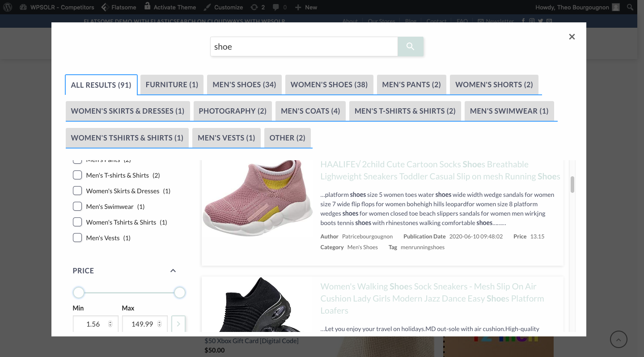Viewport: 644px width, 357px height.
Task: Click the minimum price slider handle
Action: [79, 293]
